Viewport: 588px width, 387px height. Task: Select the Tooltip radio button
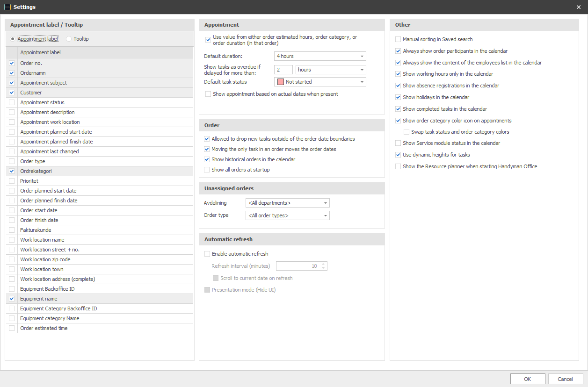[x=69, y=39]
